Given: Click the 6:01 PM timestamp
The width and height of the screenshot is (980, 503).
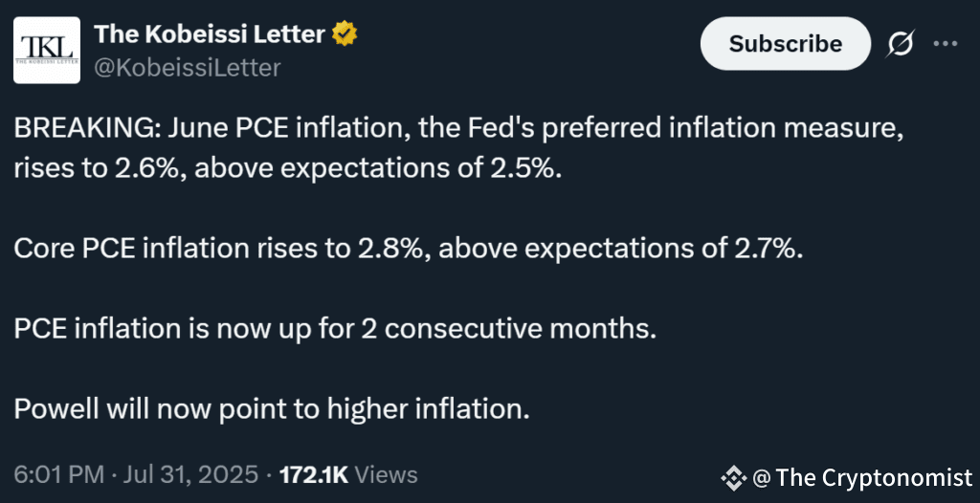Looking at the screenshot, I should pos(58,475).
